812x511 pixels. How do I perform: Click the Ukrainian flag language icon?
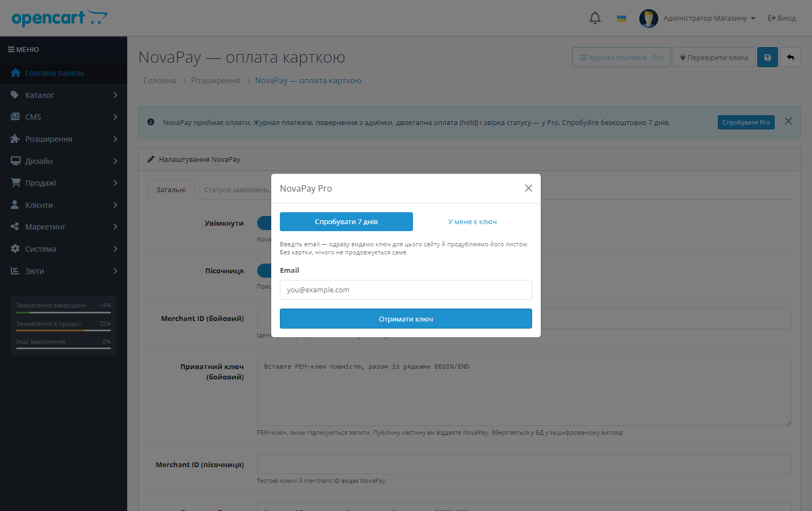[x=621, y=18]
